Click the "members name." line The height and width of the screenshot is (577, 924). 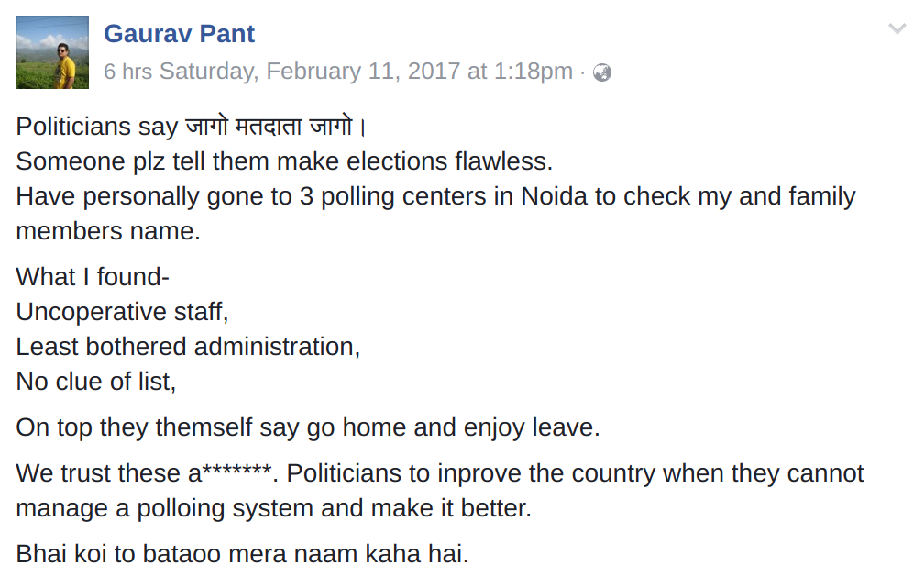[x=108, y=230]
